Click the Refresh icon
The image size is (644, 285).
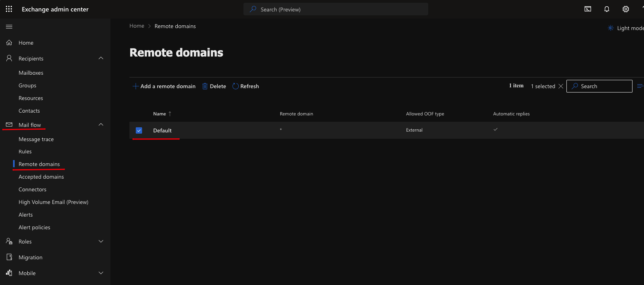click(x=236, y=86)
